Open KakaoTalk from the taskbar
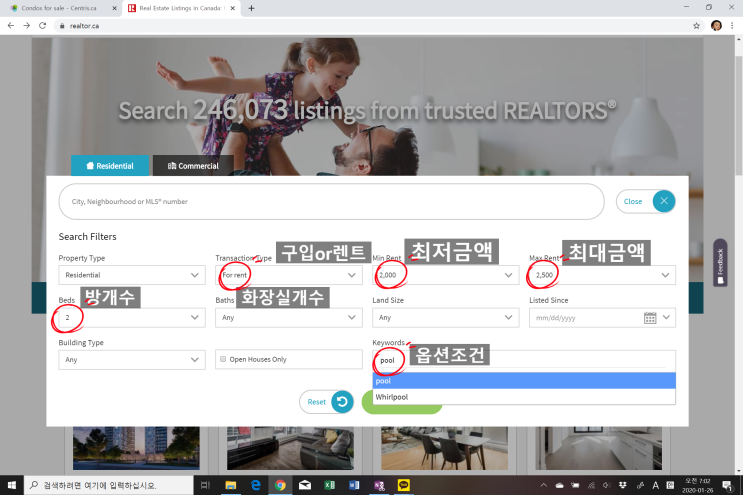 pyautogui.click(x=404, y=485)
